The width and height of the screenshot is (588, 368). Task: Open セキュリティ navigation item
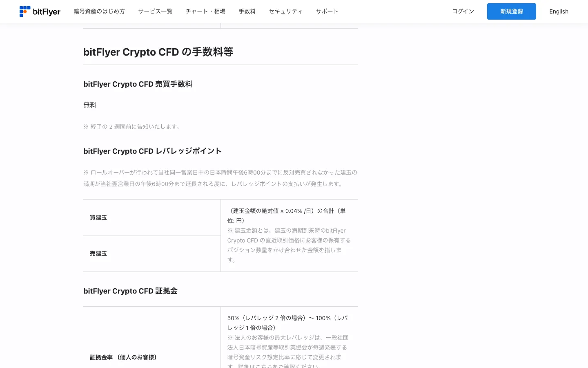[x=286, y=11]
